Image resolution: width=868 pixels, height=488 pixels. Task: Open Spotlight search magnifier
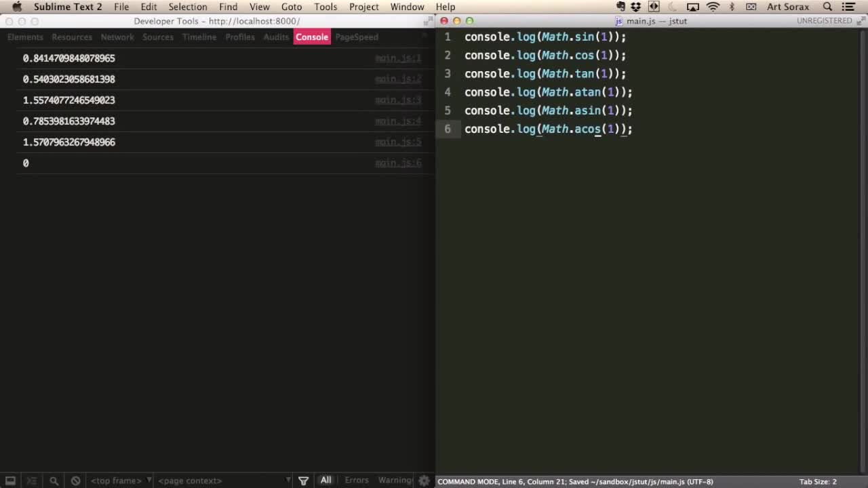click(827, 7)
